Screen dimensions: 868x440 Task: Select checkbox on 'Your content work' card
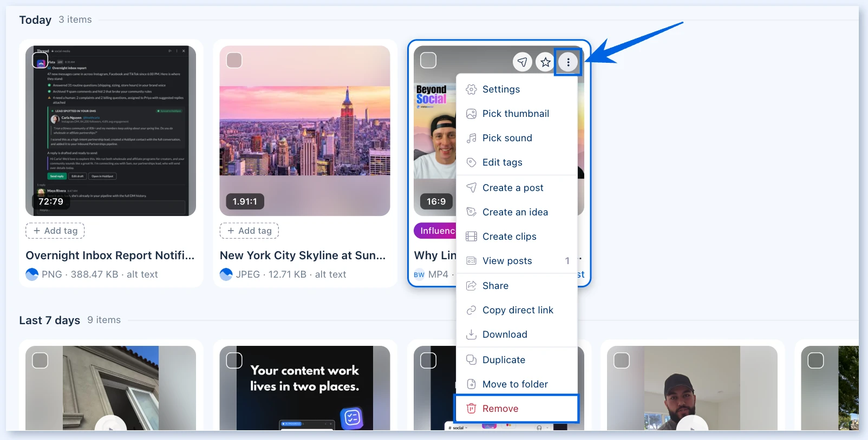[x=234, y=360]
